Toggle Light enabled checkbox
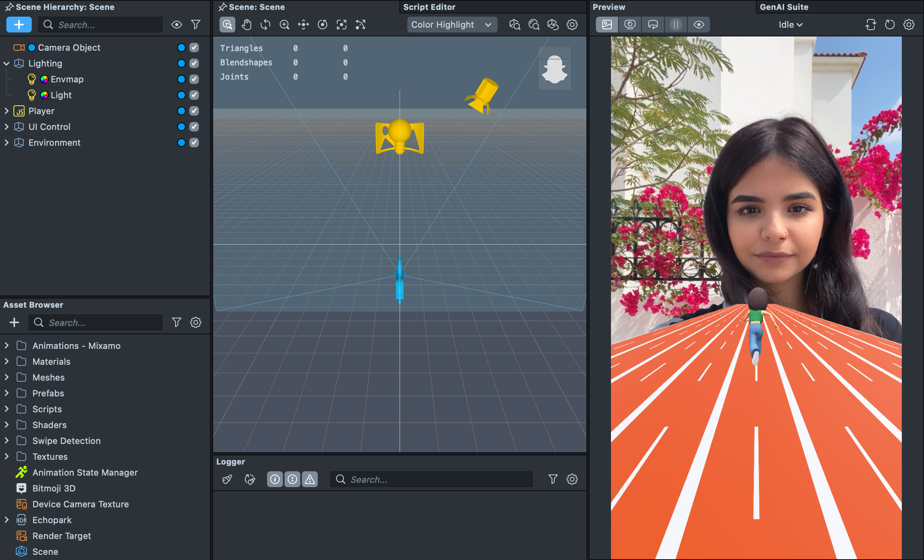This screenshot has height=560, width=924. tap(194, 95)
